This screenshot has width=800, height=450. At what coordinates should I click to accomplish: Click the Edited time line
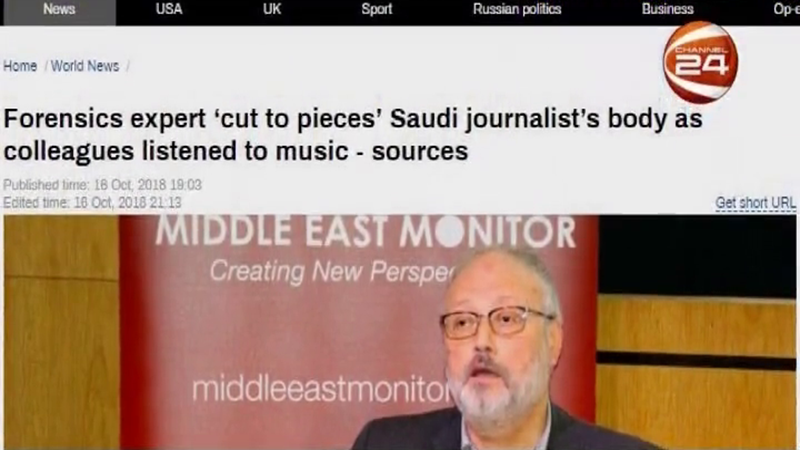(x=92, y=203)
